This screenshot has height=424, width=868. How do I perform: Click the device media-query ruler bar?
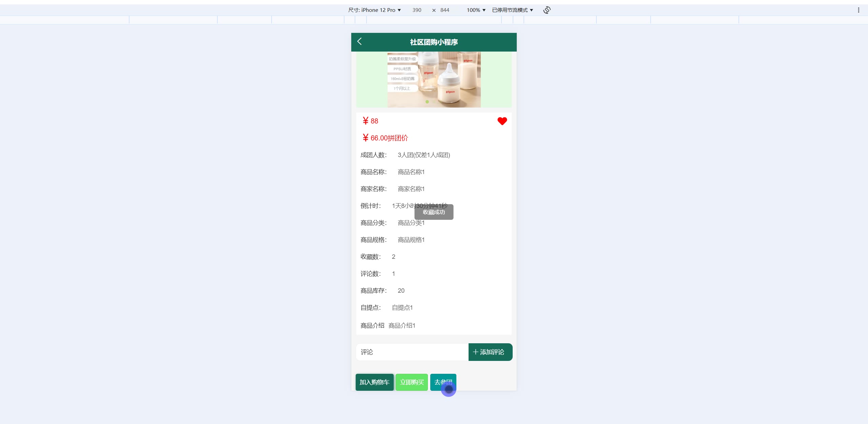point(434,20)
